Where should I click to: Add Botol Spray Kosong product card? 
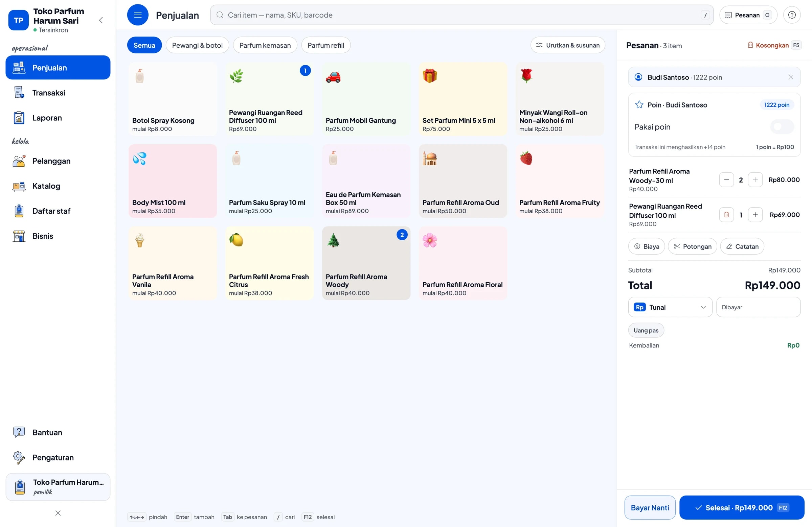coord(173,99)
